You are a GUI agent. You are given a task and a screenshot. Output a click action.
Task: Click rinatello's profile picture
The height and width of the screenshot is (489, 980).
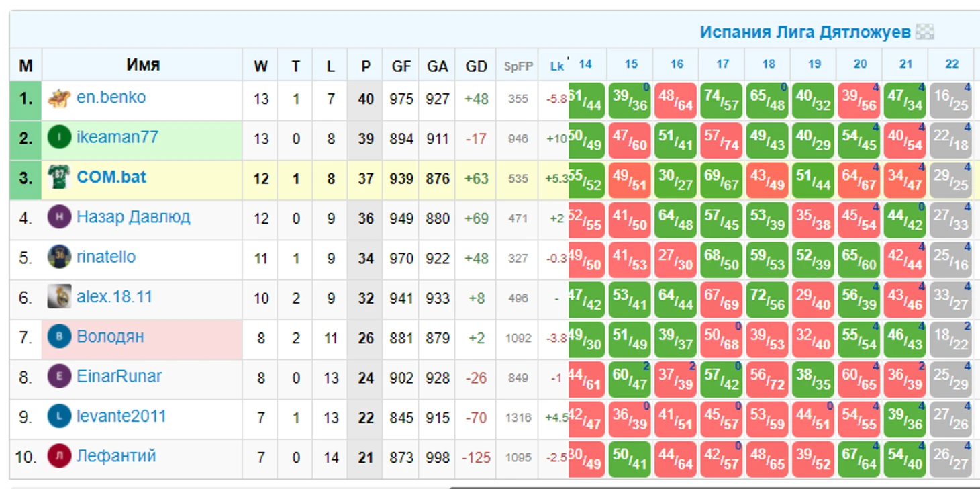(x=59, y=257)
